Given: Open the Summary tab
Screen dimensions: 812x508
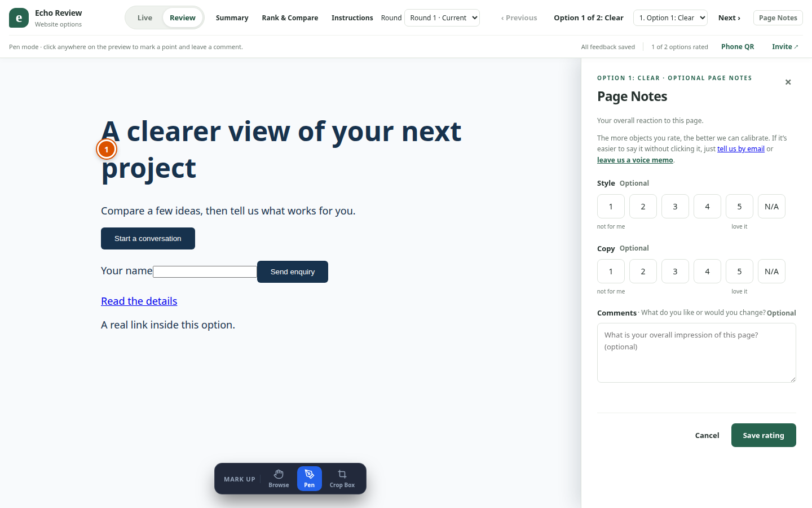Looking at the screenshot, I should point(232,18).
